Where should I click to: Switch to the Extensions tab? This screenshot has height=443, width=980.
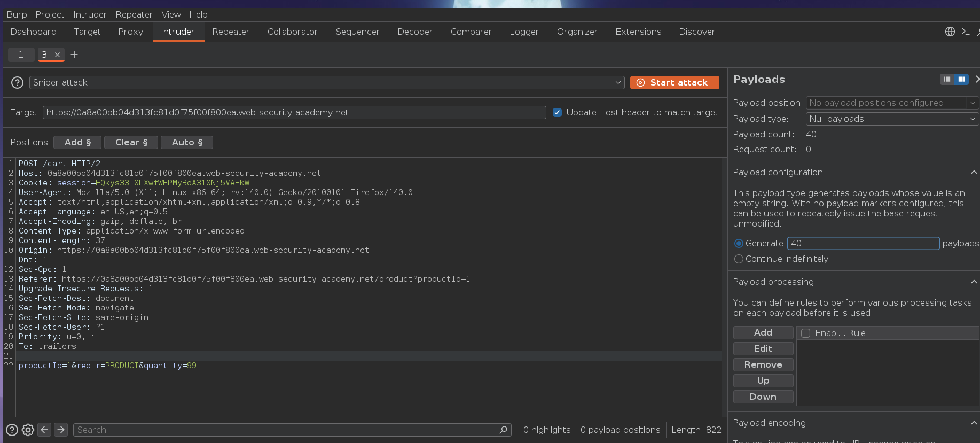click(638, 32)
